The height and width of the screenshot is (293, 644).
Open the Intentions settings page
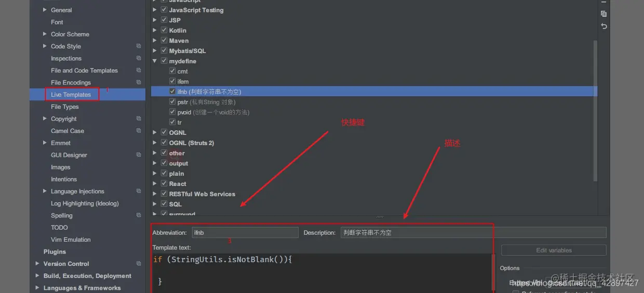pyautogui.click(x=64, y=179)
